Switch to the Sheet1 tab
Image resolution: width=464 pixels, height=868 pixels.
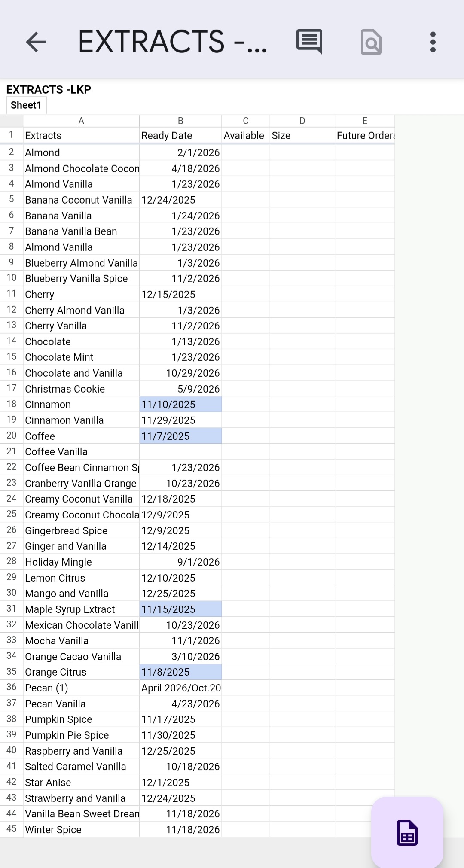26,105
